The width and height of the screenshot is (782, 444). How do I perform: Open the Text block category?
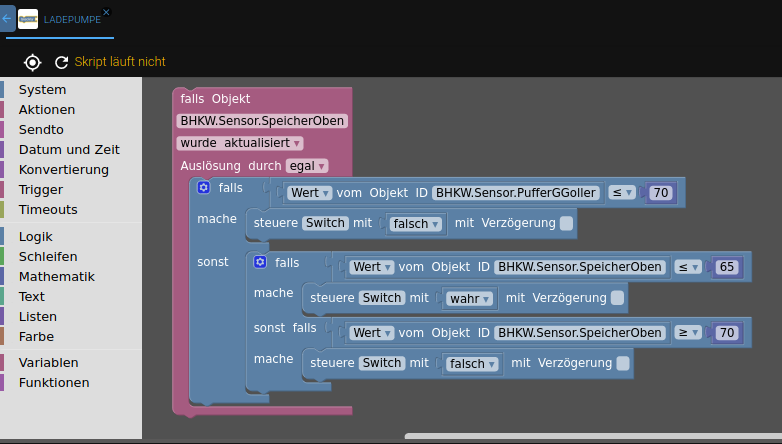[31, 296]
